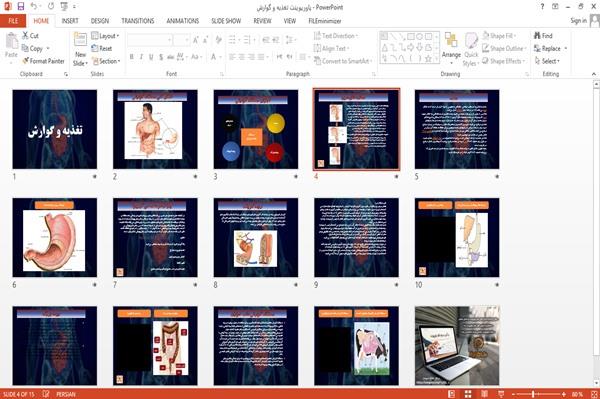
Task: Toggle strikethrough formatting
Action: click(171, 57)
